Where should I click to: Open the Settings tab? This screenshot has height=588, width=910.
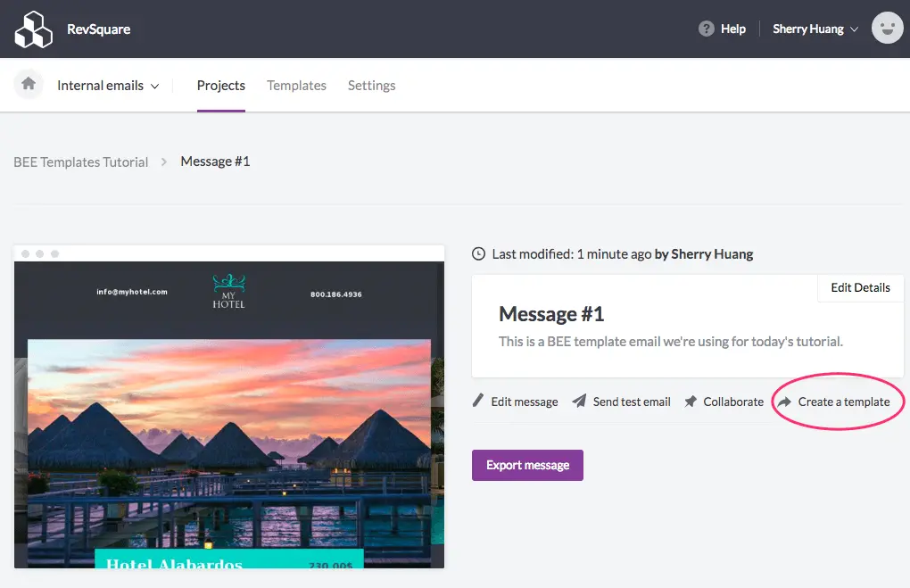(371, 86)
